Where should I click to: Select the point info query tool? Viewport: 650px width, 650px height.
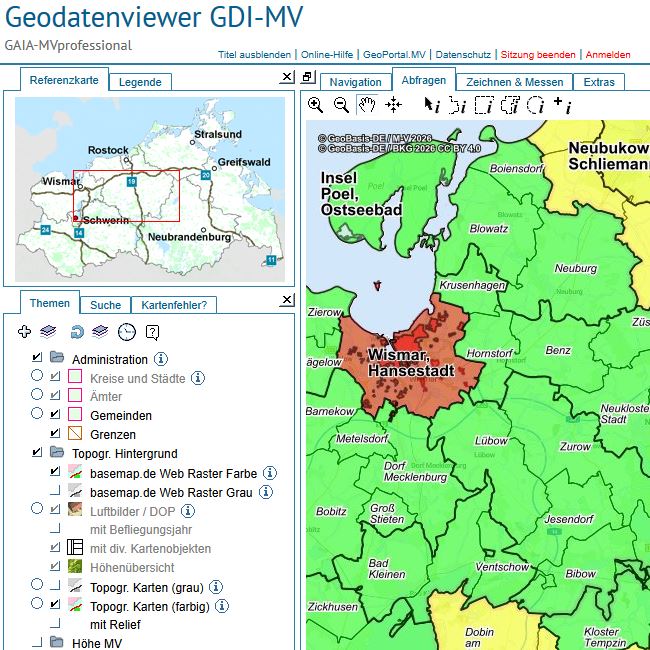click(x=432, y=105)
